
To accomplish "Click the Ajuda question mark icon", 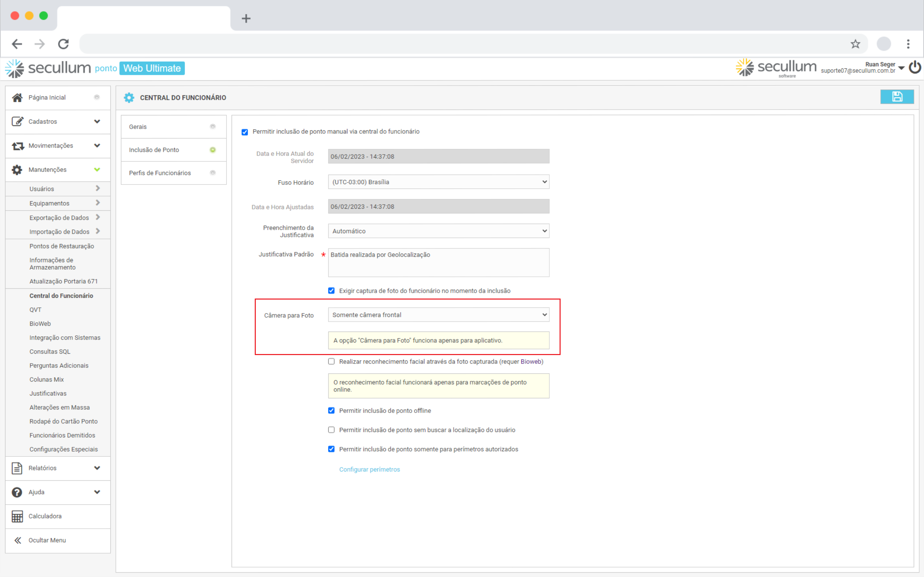I will [17, 492].
